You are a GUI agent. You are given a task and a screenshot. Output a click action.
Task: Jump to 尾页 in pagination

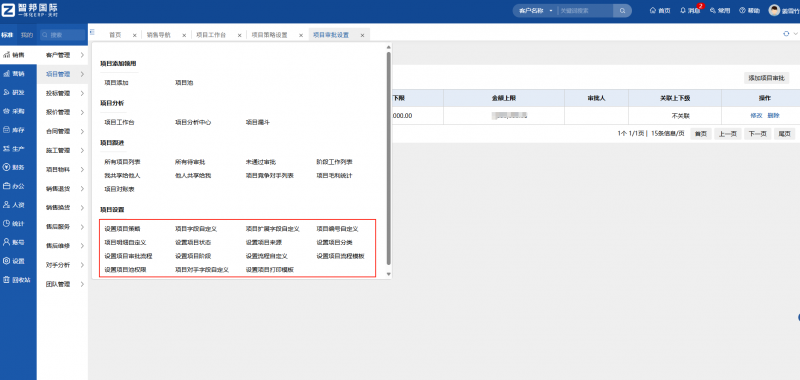click(784, 134)
